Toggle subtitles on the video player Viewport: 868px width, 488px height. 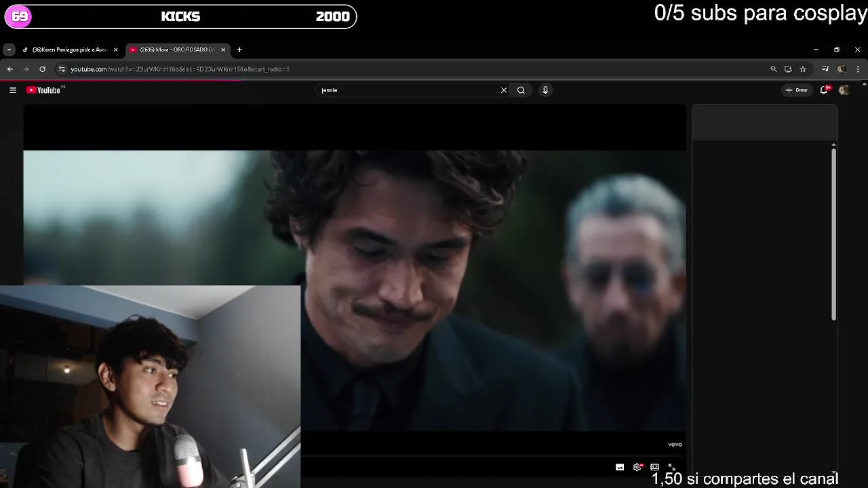[620, 467]
